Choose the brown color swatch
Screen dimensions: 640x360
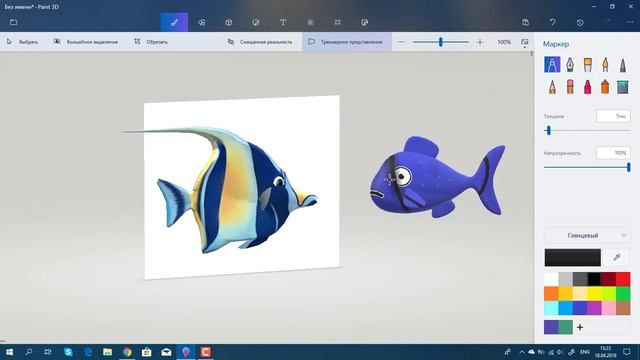point(623,308)
